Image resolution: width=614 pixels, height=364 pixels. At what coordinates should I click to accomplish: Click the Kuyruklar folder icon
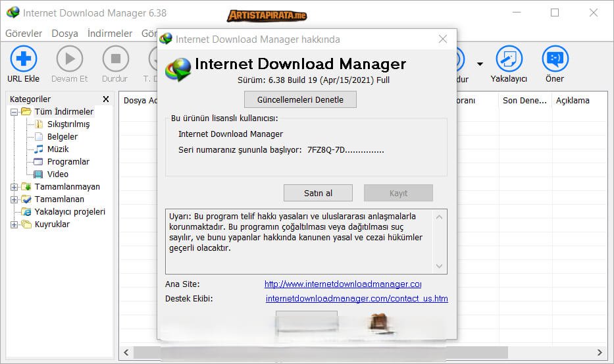click(26, 224)
